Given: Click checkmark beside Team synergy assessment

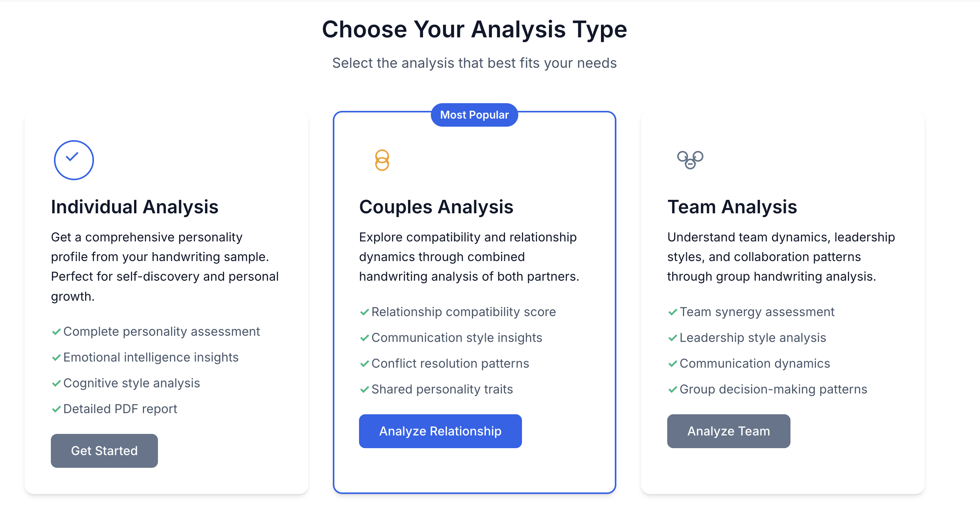Looking at the screenshot, I should 673,312.
